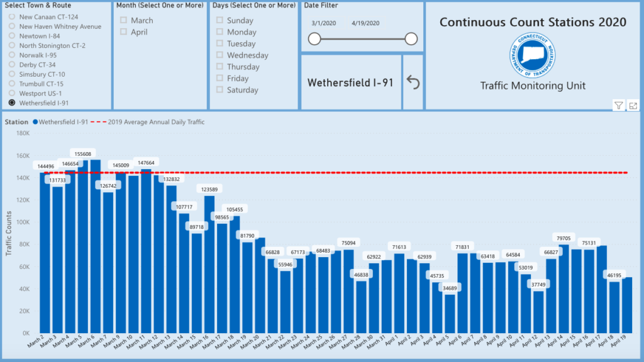The image size is (644, 362).
Task: Click the blue Wethersfield I-91 legend marker
Action: pyautogui.click(x=35, y=122)
